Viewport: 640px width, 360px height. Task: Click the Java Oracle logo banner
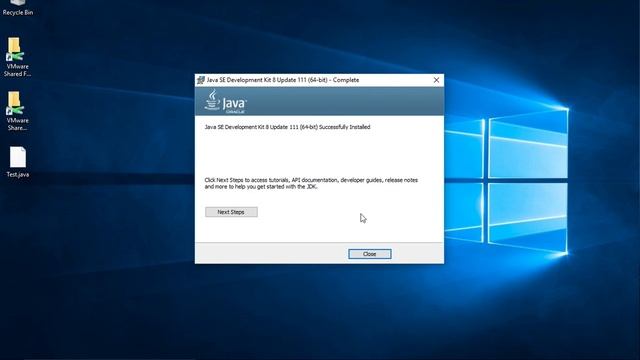point(319,101)
